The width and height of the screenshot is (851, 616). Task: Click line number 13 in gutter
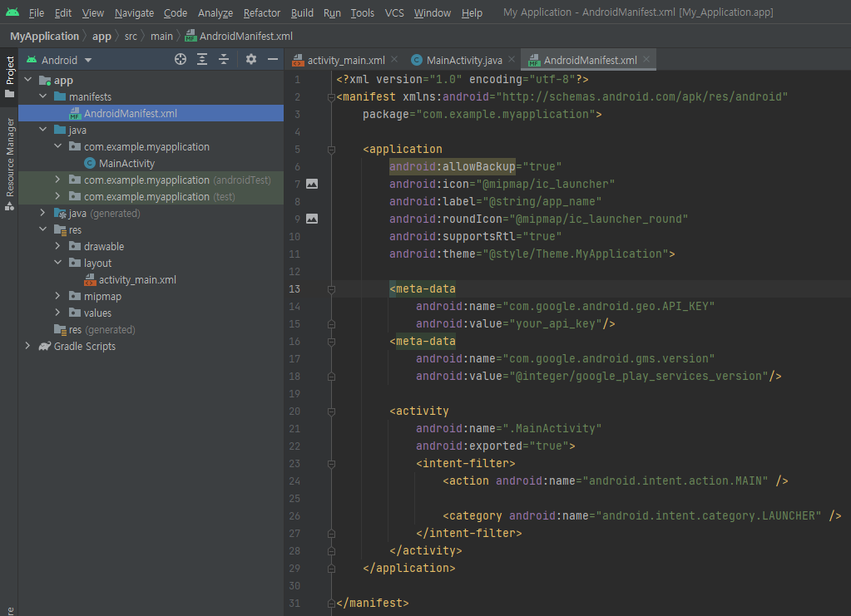coord(294,289)
